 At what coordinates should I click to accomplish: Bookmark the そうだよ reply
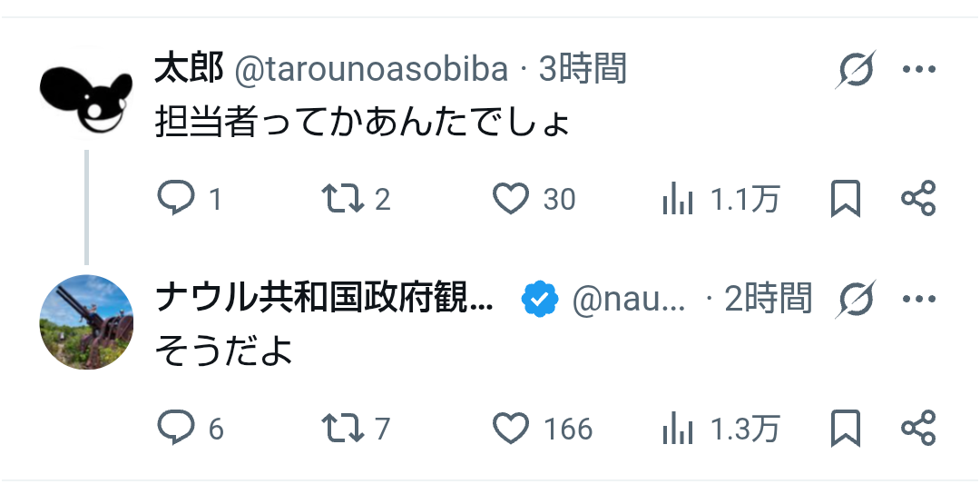coord(845,428)
